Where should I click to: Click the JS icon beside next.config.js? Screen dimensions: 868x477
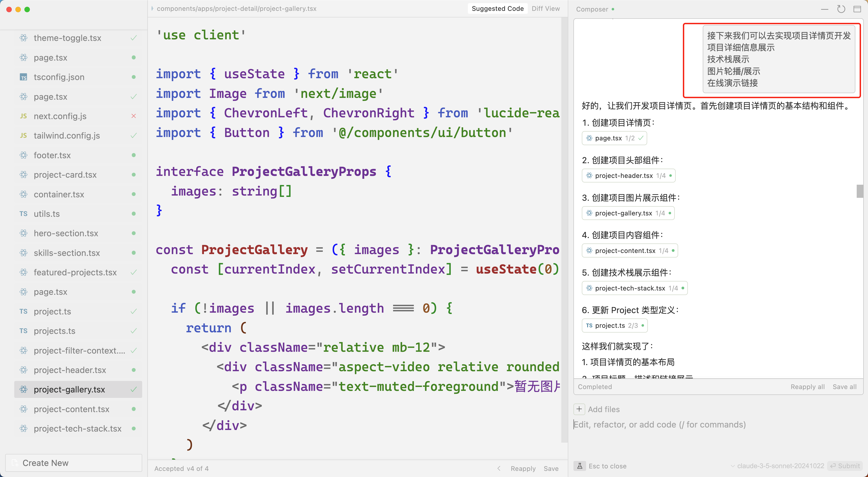point(23,116)
